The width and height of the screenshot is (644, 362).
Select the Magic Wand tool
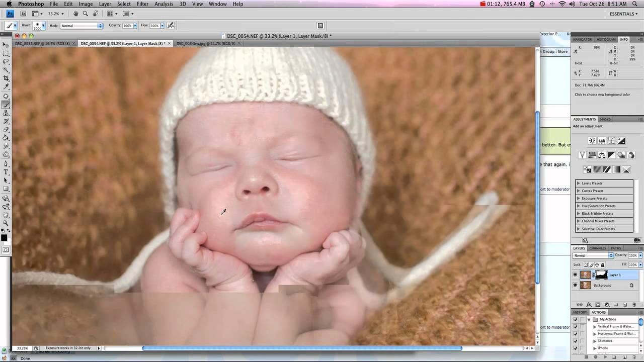click(x=6, y=70)
